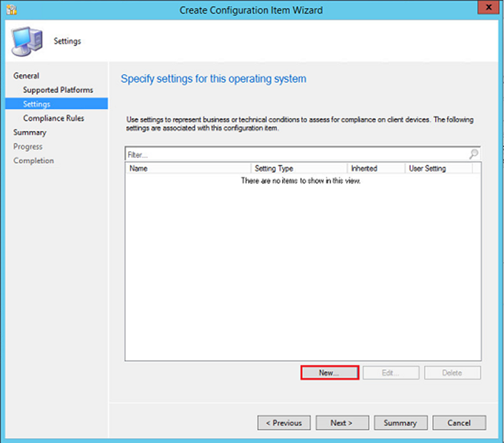Open the Compliance Rules step
This screenshot has width=504, height=443.
click(x=53, y=118)
